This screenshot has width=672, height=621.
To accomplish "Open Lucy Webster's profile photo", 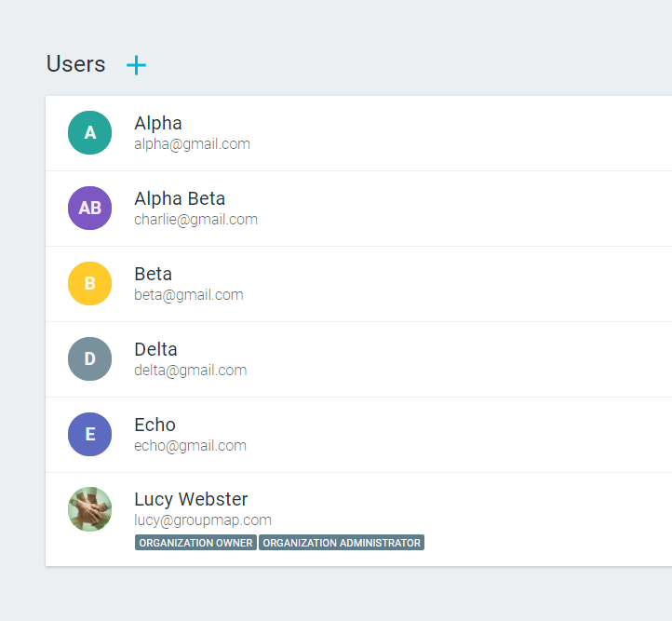I will point(90,509).
